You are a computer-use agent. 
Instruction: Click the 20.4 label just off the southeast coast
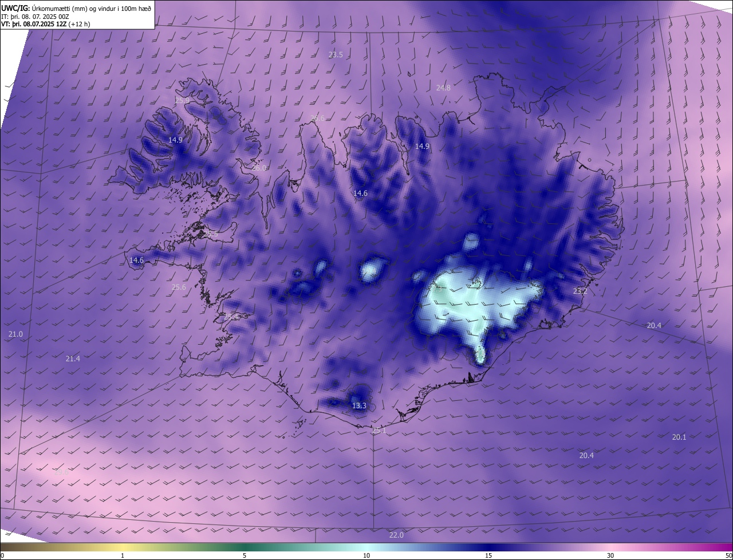point(654,326)
